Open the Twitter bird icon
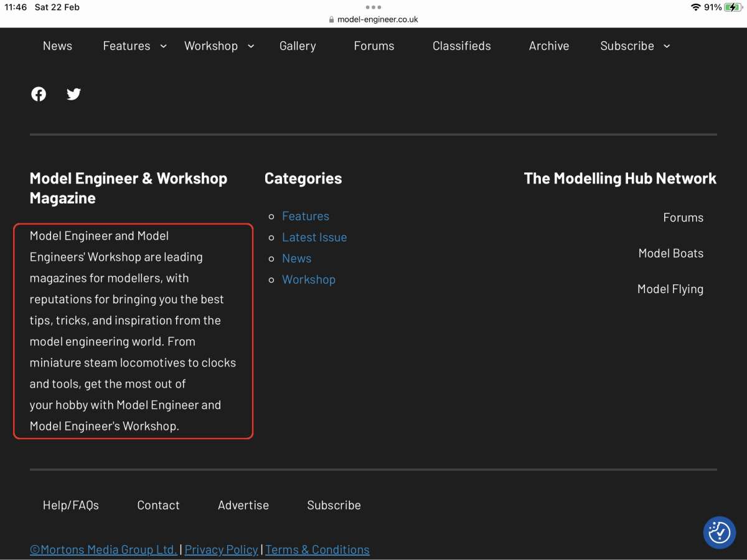Screen dimensions: 747x560 (73, 94)
